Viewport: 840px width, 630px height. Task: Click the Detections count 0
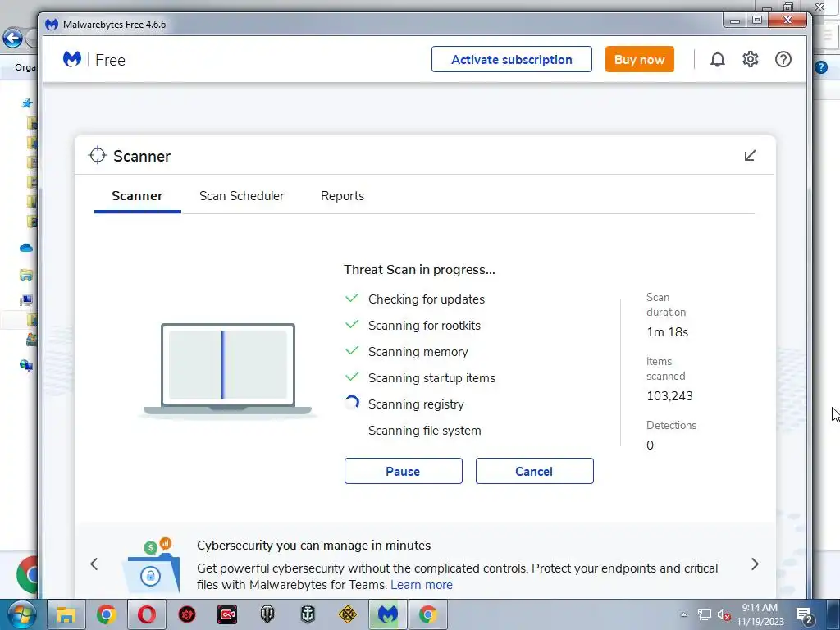650,445
